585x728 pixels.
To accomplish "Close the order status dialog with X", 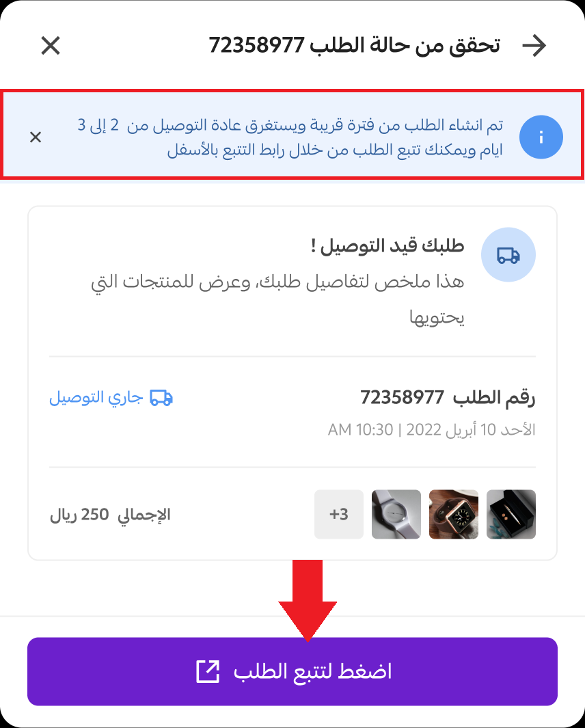I will 51,46.
